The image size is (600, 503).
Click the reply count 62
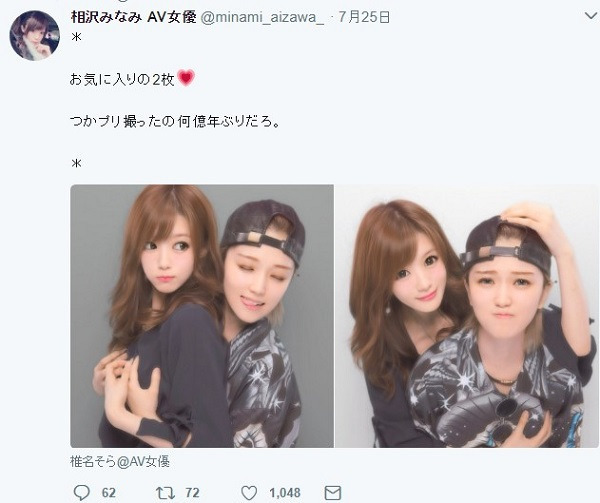tap(109, 493)
